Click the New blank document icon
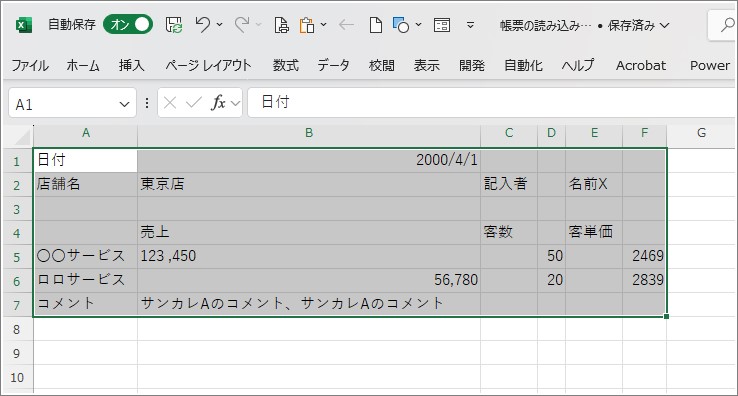The width and height of the screenshot is (738, 396). 375,25
